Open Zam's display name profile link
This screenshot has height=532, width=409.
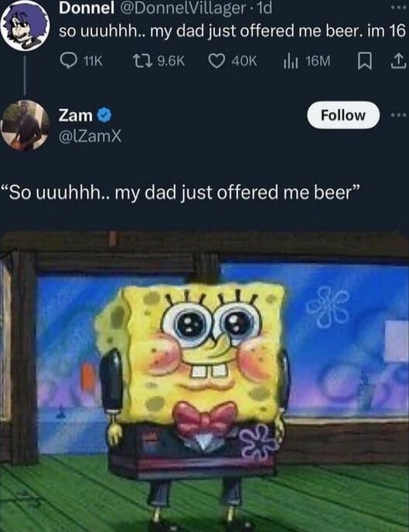[75, 115]
